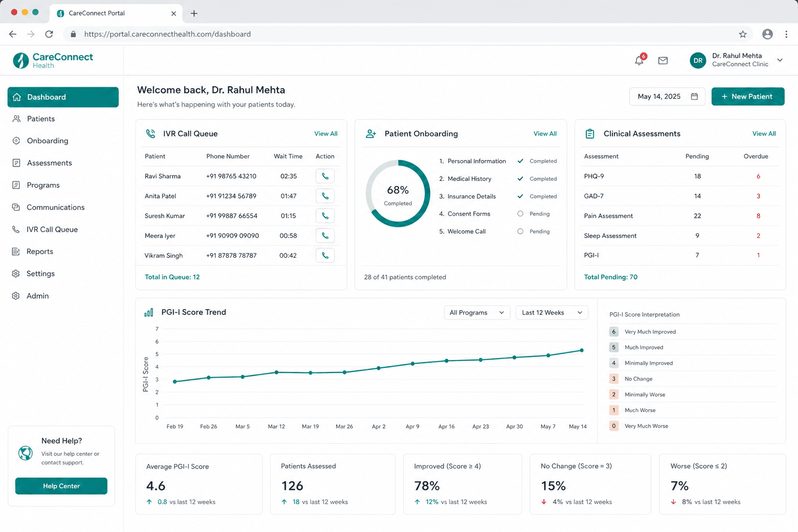Expand the Dr. Rahul Mehta account menu

coord(780,60)
